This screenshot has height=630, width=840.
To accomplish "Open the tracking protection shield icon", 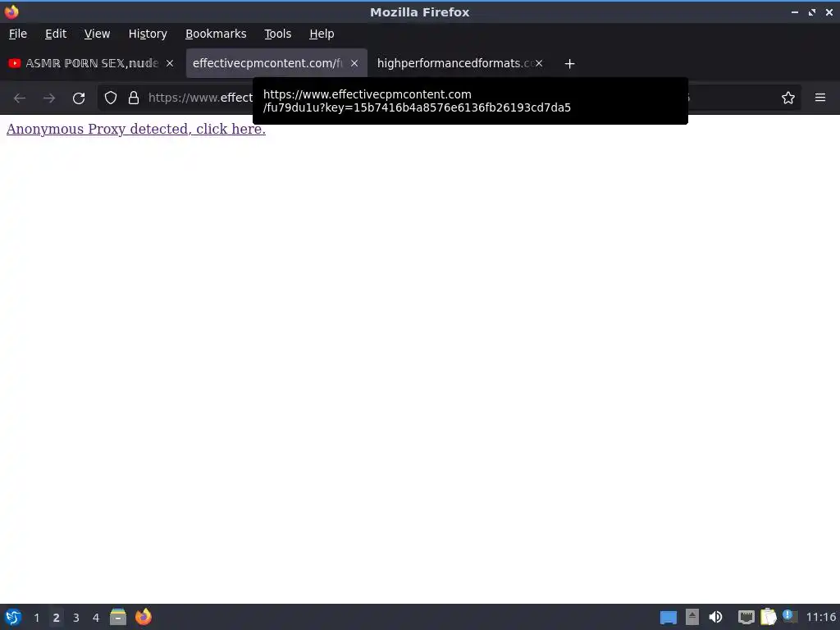I will [111, 98].
